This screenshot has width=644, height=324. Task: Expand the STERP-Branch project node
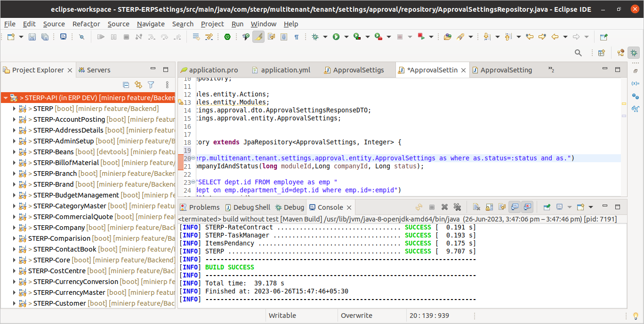(14, 174)
